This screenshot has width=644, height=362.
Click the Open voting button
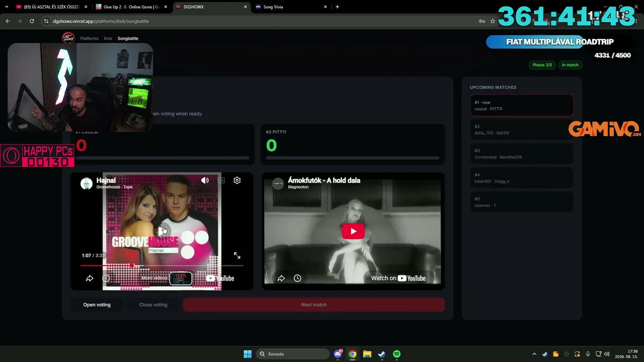point(97,305)
